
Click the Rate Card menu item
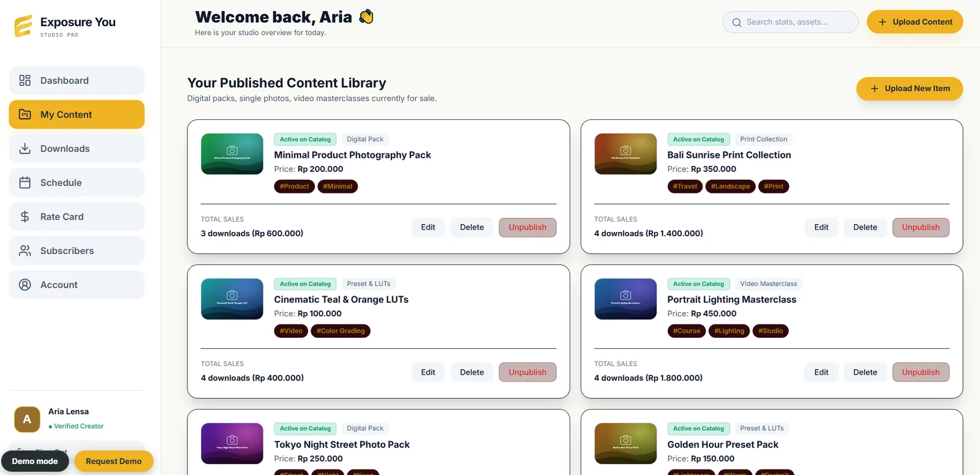(x=77, y=217)
